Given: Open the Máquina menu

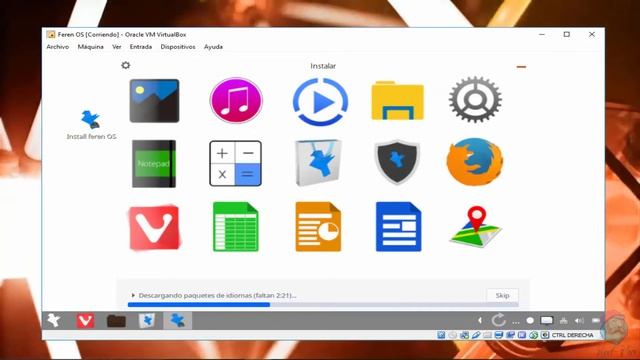Looking at the screenshot, I should point(91,47).
